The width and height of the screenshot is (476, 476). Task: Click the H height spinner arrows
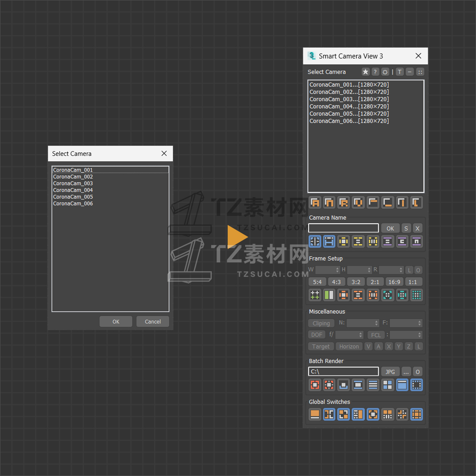(x=369, y=270)
